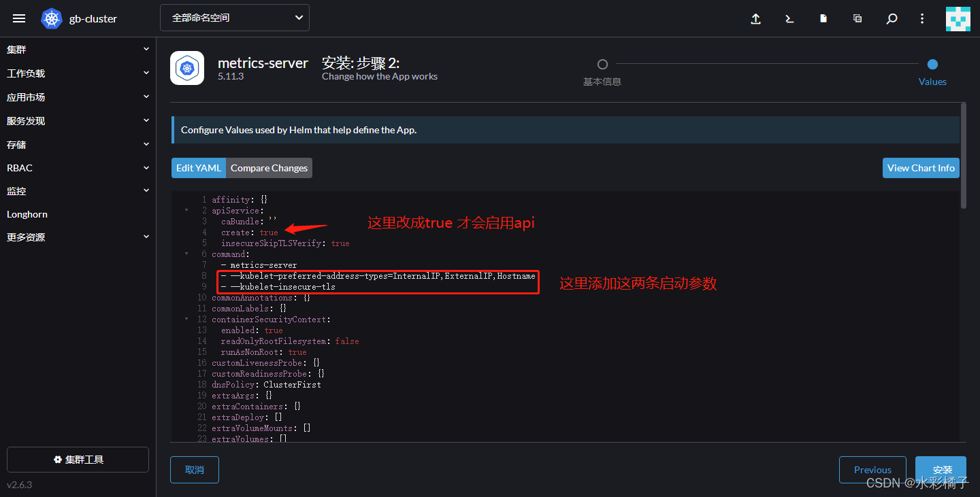Screen dimensions: 980x497
Task: Click the v2.6.3 version label
Action: coord(20,485)
